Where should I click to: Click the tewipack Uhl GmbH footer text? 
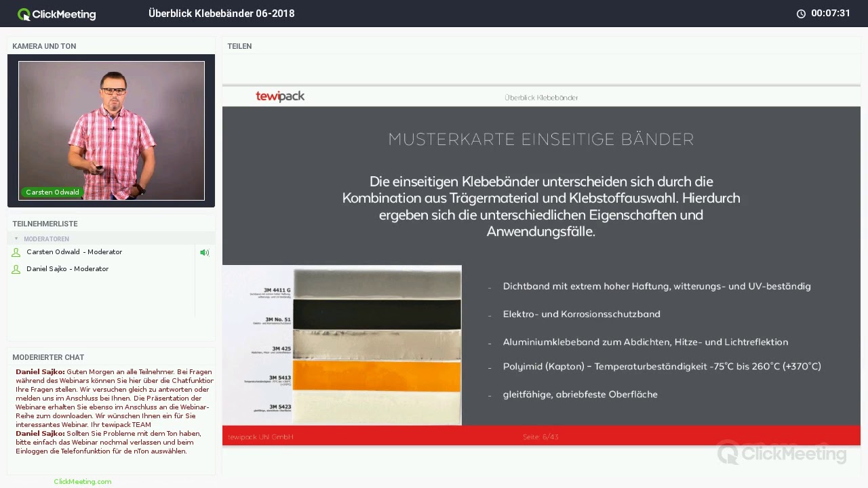click(261, 437)
